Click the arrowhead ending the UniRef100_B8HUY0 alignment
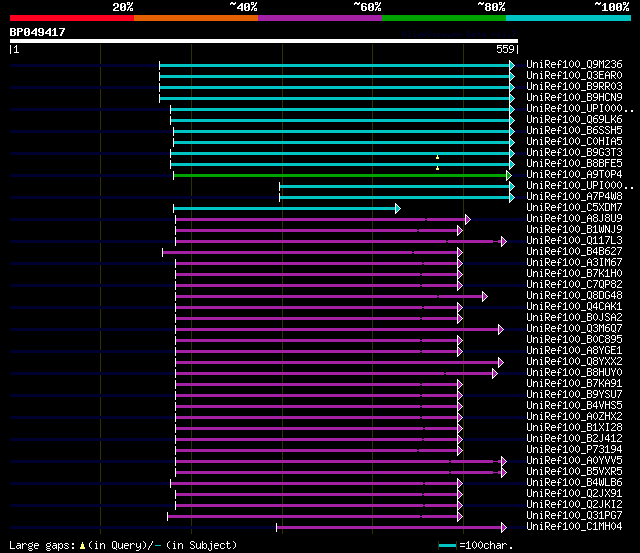Image resolution: width=640 pixels, height=553 pixels. tap(495, 373)
